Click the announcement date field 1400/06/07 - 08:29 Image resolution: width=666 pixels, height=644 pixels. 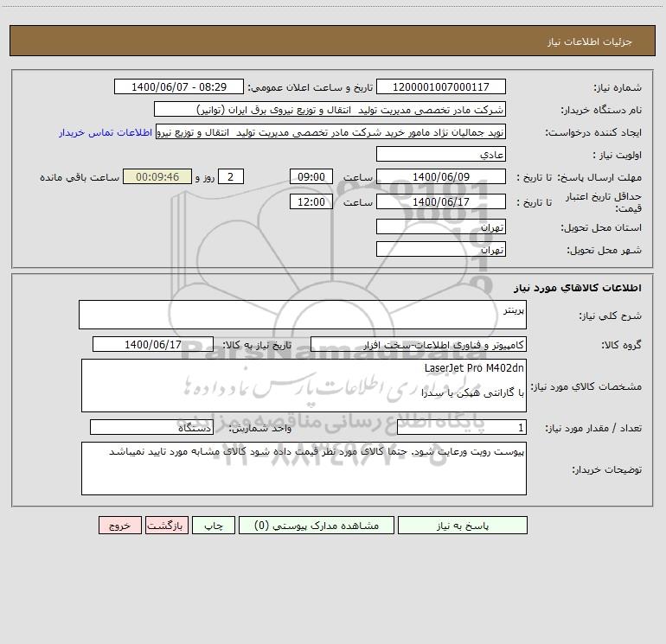coord(179,86)
